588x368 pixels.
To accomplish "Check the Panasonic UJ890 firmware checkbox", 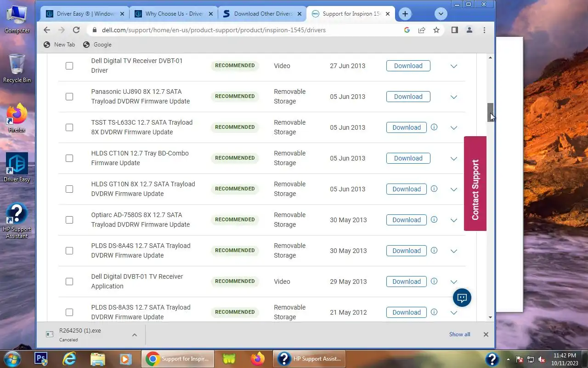I will (x=69, y=97).
